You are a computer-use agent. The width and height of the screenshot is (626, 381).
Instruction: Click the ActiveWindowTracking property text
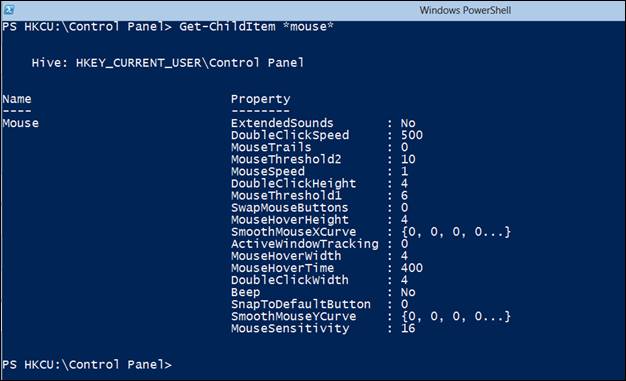coord(305,244)
